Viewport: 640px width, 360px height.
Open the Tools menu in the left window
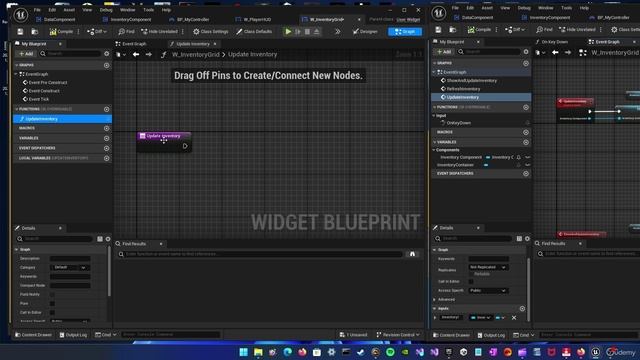(149, 10)
